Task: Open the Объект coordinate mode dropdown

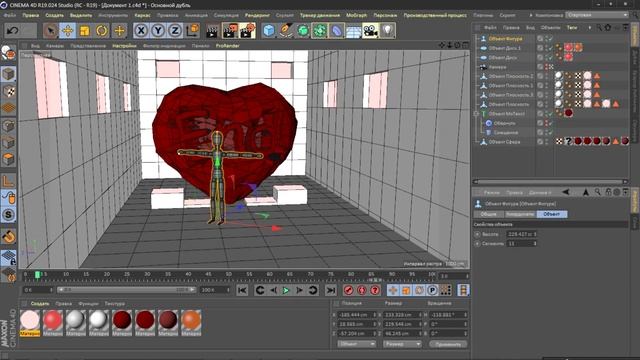Action: tap(356, 344)
